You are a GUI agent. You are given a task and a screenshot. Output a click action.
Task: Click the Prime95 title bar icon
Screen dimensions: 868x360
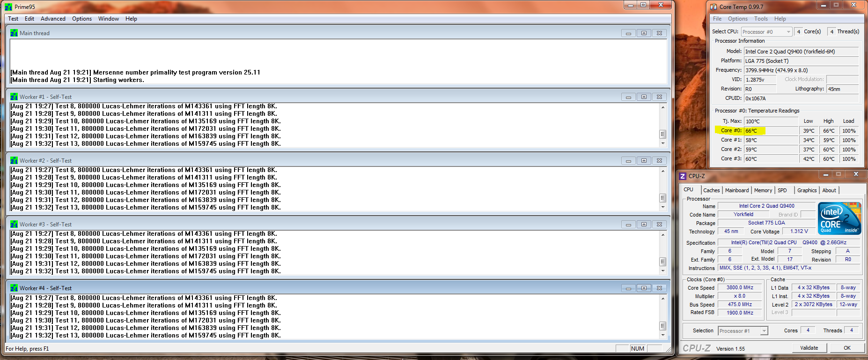tap(8, 7)
